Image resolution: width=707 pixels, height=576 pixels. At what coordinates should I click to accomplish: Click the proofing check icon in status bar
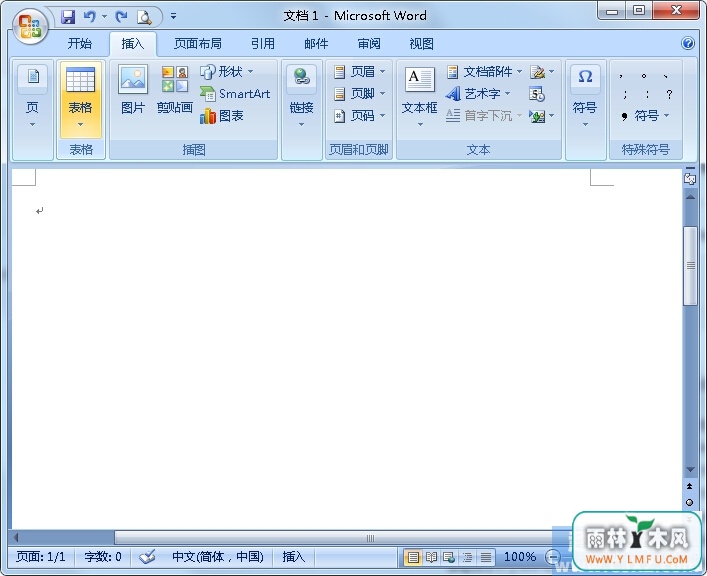click(147, 557)
